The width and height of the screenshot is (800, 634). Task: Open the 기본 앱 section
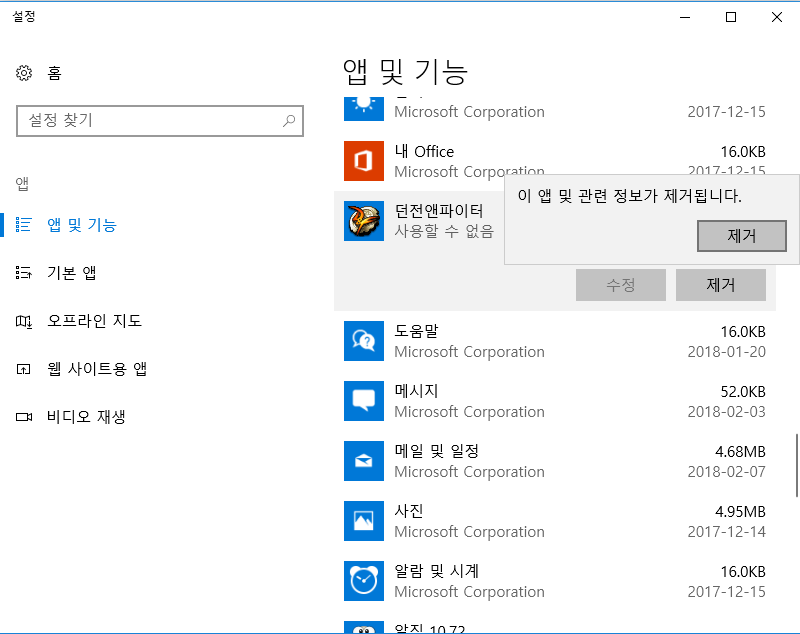pos(71,273)
